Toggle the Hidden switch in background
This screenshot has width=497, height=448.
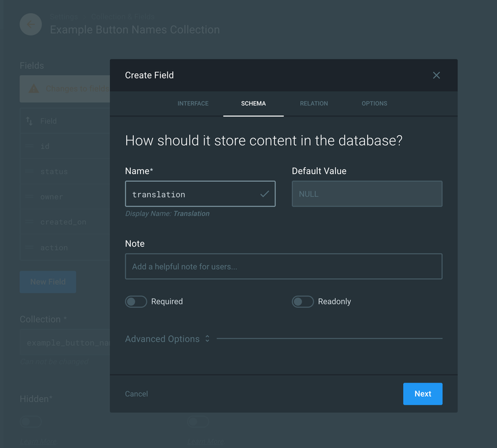30,421
